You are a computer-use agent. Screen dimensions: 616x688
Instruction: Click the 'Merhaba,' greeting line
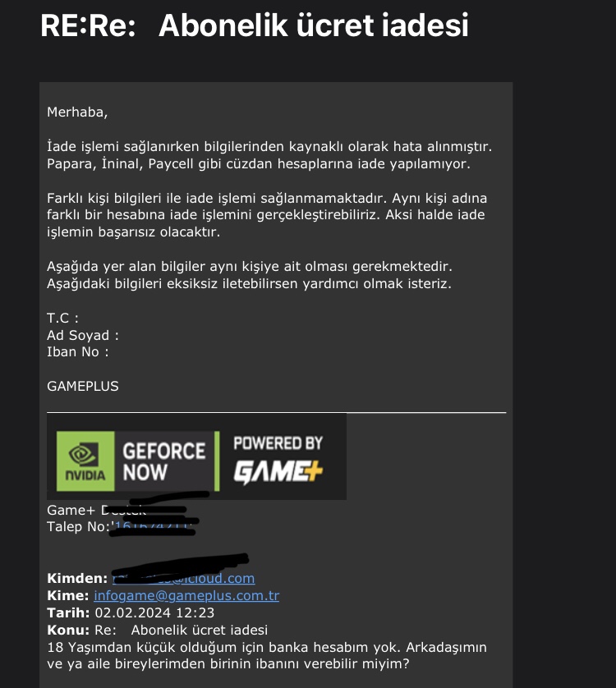point(77,112)
